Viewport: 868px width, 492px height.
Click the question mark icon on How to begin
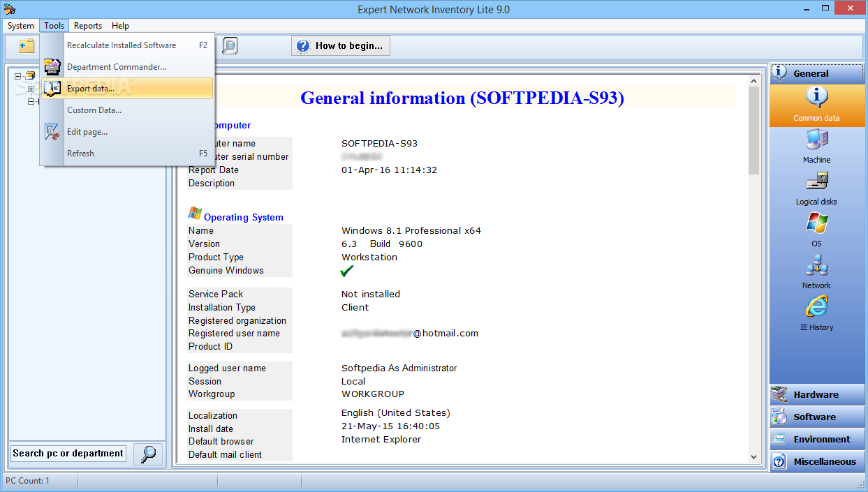[303, 46]
